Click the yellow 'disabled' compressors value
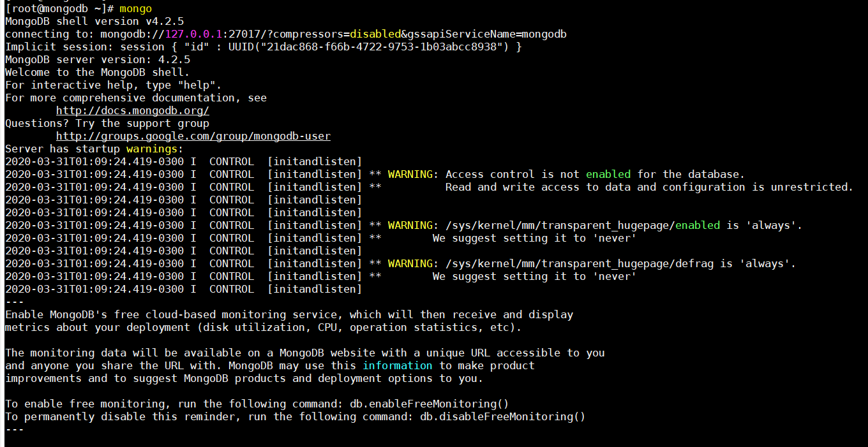The width and height of the screenshot is (868, 447). pos(375,34)
